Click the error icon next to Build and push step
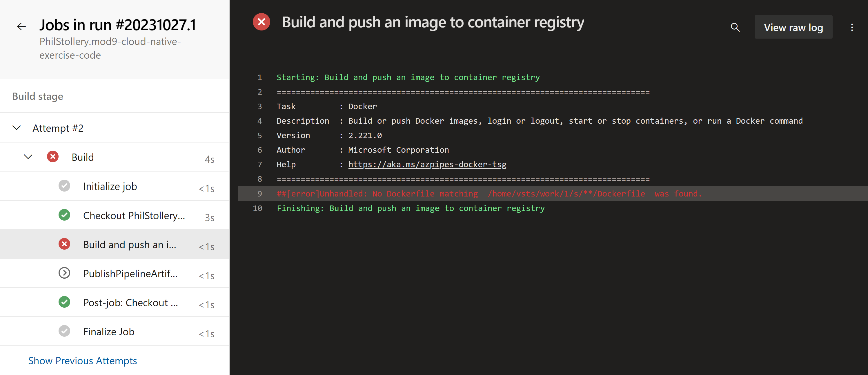This screenshot has width=868, height=375. click(64, 244)
